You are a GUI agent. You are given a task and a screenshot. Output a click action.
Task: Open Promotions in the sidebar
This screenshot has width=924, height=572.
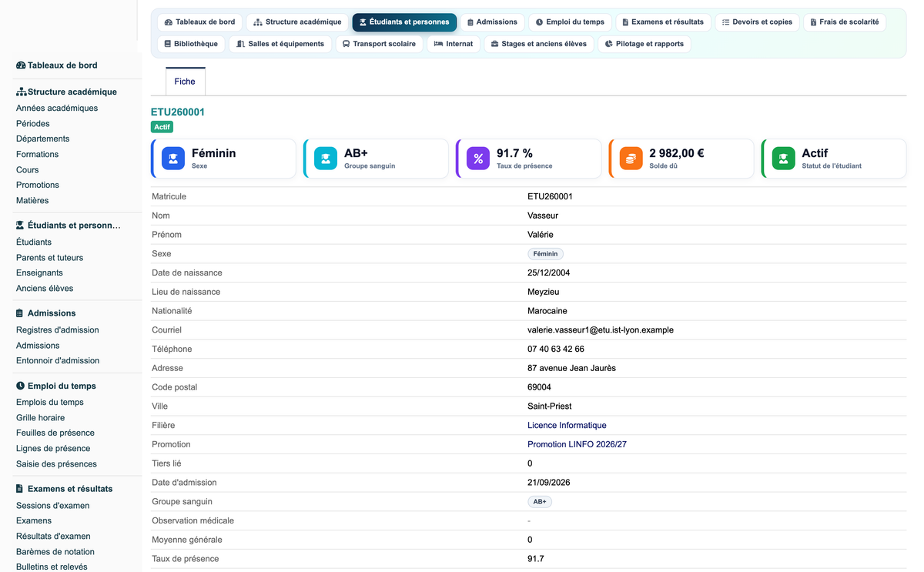point(38,186)
